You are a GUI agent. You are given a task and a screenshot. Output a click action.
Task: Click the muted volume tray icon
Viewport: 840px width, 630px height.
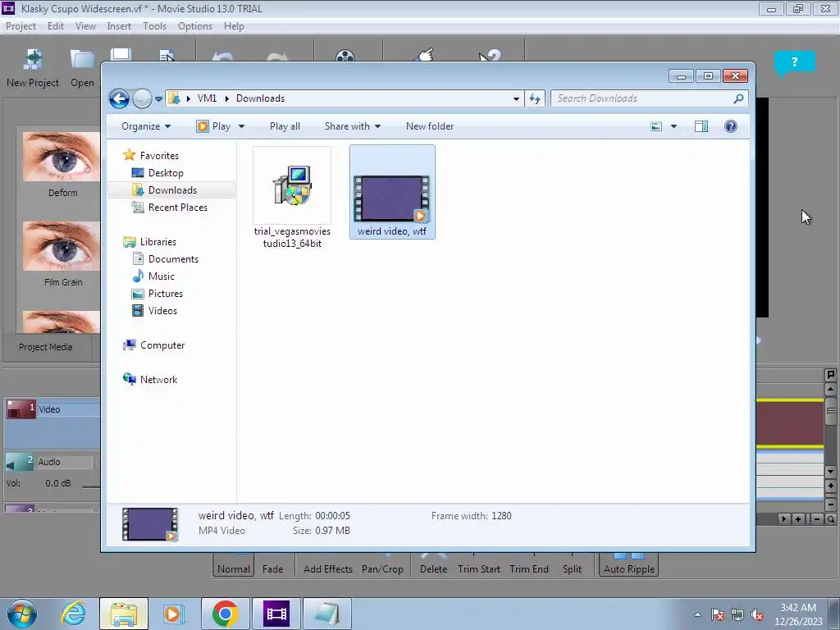(757, 614)
